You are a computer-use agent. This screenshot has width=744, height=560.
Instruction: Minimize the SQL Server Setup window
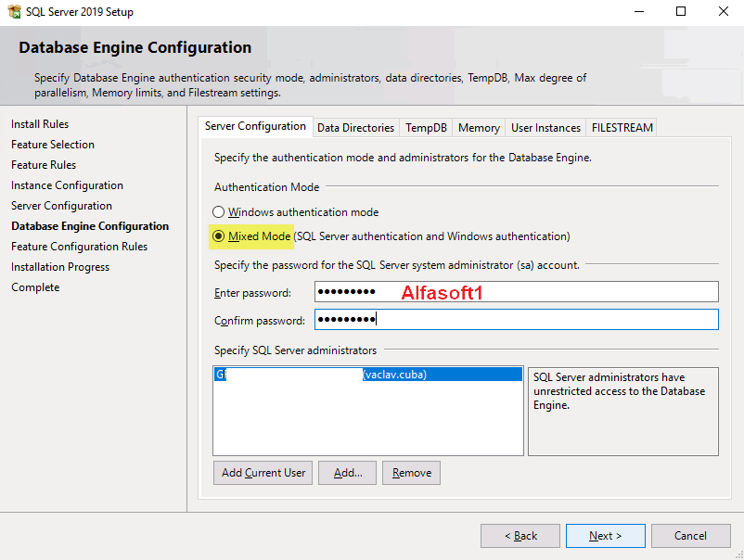tap(639, 12)
